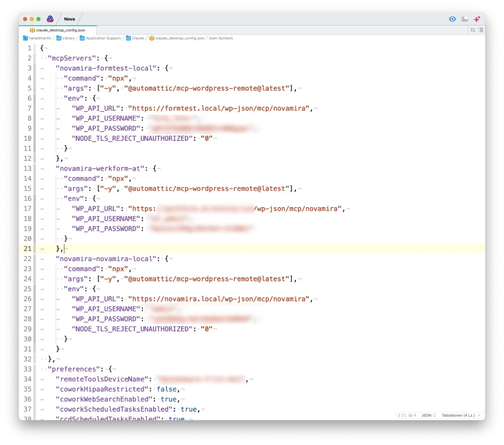Click the Nova title in the toolbar

click(69, 19)
